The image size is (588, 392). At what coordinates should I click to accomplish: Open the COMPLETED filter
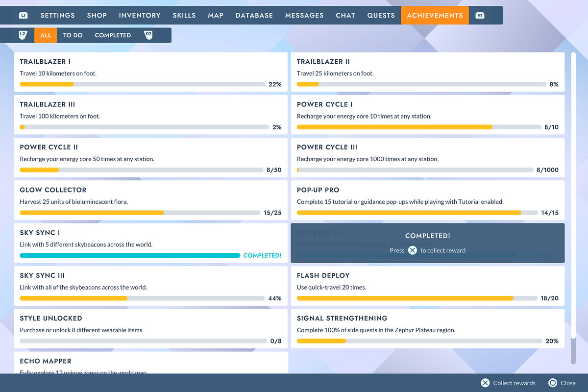pyautogui.click(x=113, y=35)
